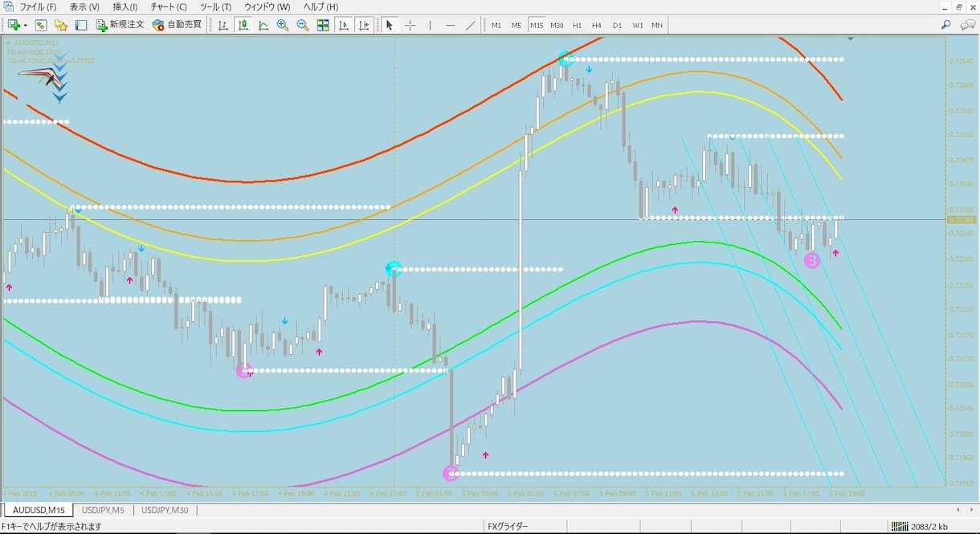
Task: Open the search magnifier at top right
Action: 945,25
